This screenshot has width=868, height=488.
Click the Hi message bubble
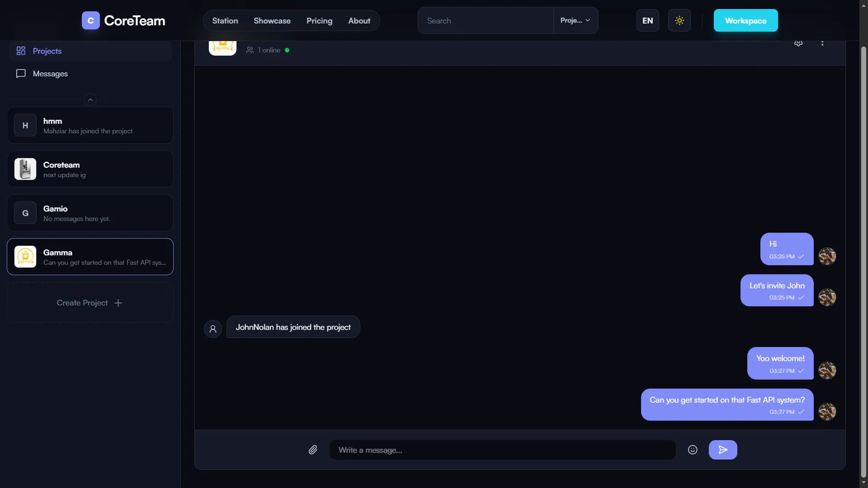[x=787, y=249]
